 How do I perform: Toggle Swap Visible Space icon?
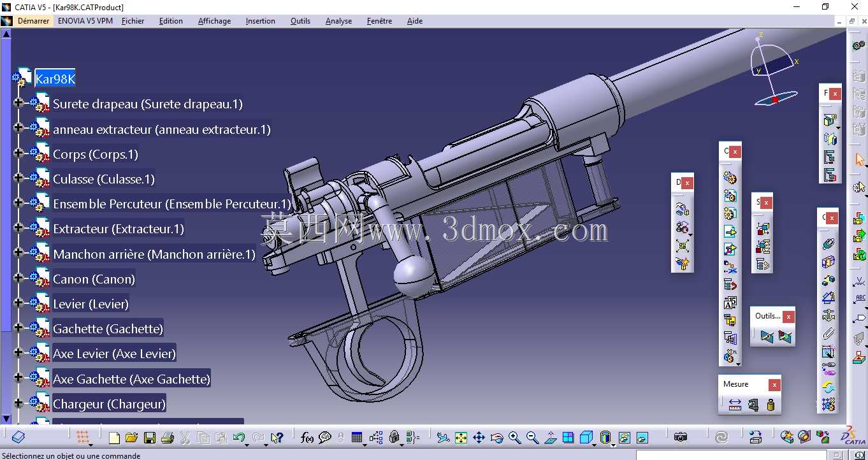pyautogui.click(x=642, y=438)
